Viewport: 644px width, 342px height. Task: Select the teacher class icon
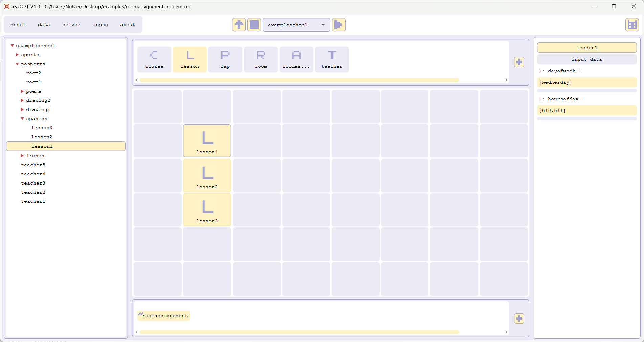(332, 59)
